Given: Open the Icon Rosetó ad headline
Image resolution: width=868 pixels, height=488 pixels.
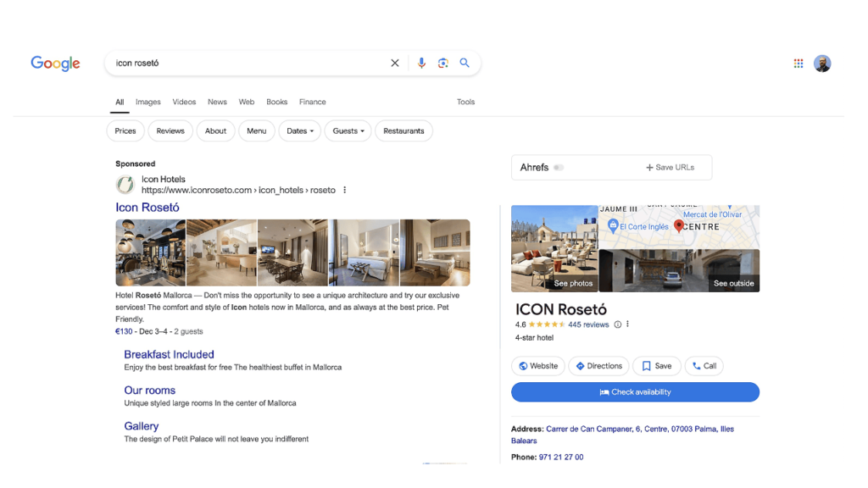Looking at the screenshot, I should (147, 208).
